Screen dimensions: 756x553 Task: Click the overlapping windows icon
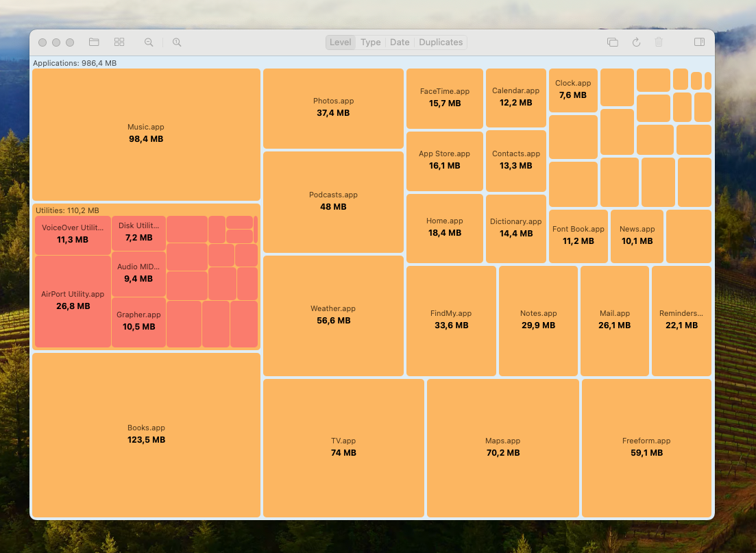(612, 42)
